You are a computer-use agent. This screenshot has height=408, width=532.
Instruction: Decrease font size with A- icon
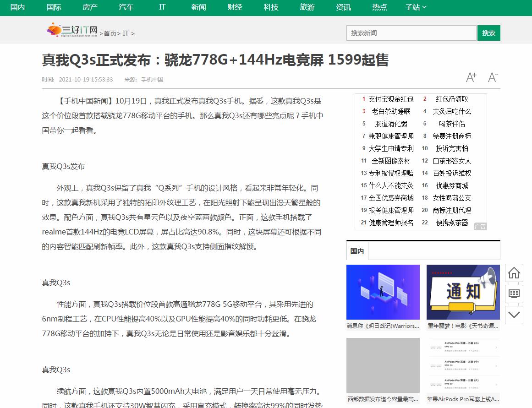(493, 78)
